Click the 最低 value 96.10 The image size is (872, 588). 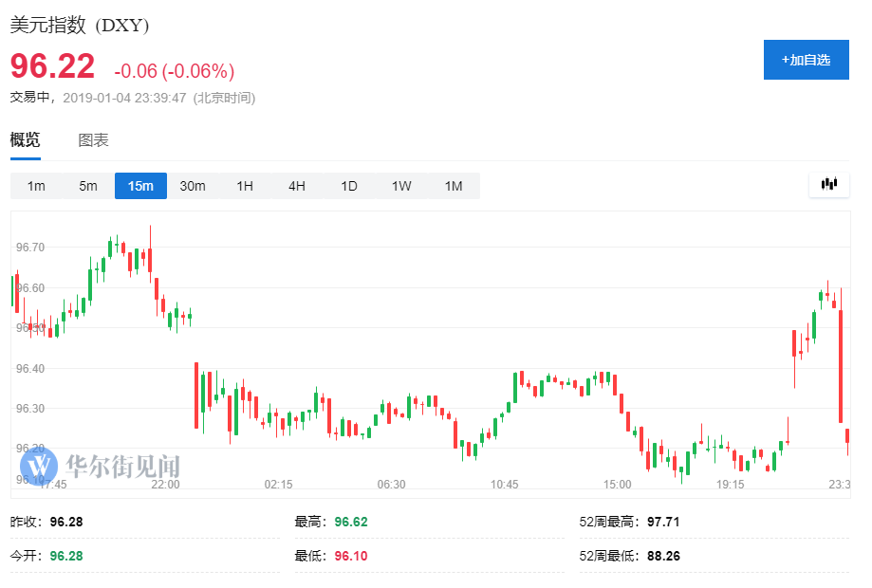coord(350,556)
